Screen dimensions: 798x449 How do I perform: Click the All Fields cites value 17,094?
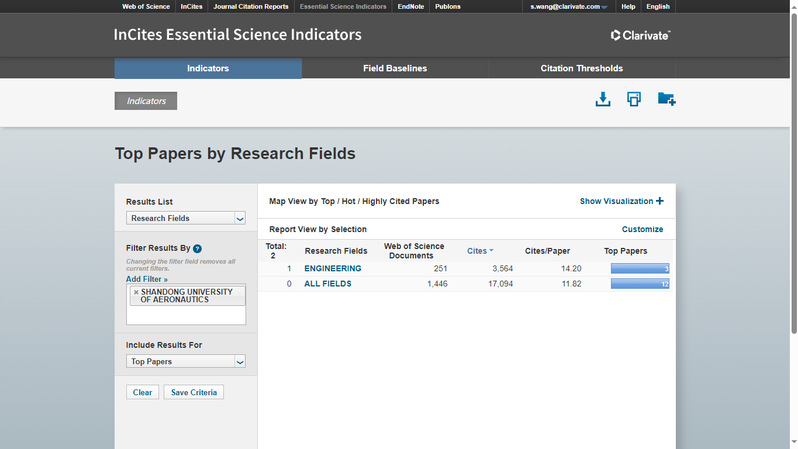tap(500, 284)
